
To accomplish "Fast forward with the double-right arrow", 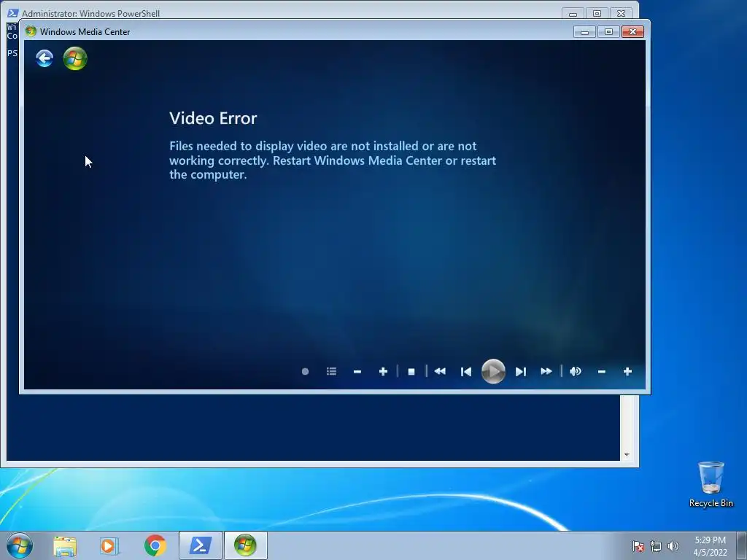I will point(546,371).
